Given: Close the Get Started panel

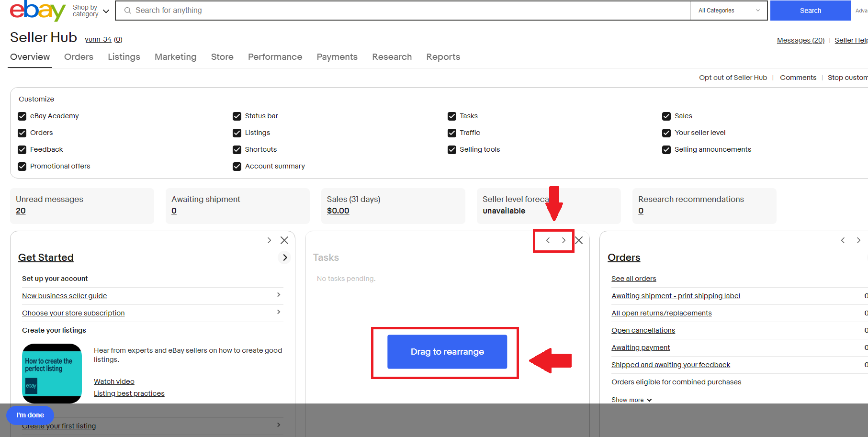Looking at the screenshot, I should pyautogui.click(x=284, y=240).
